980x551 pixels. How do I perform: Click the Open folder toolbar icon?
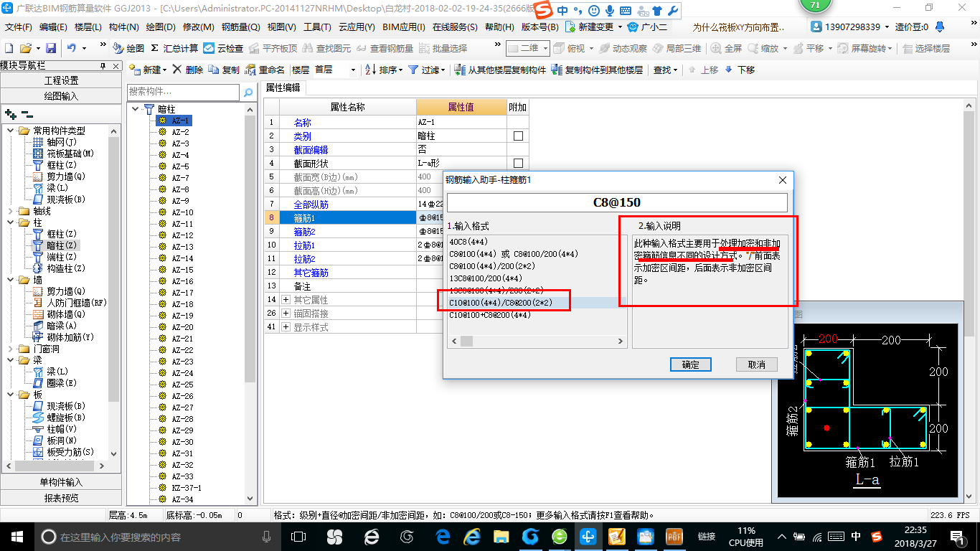[x=25, y=48]
